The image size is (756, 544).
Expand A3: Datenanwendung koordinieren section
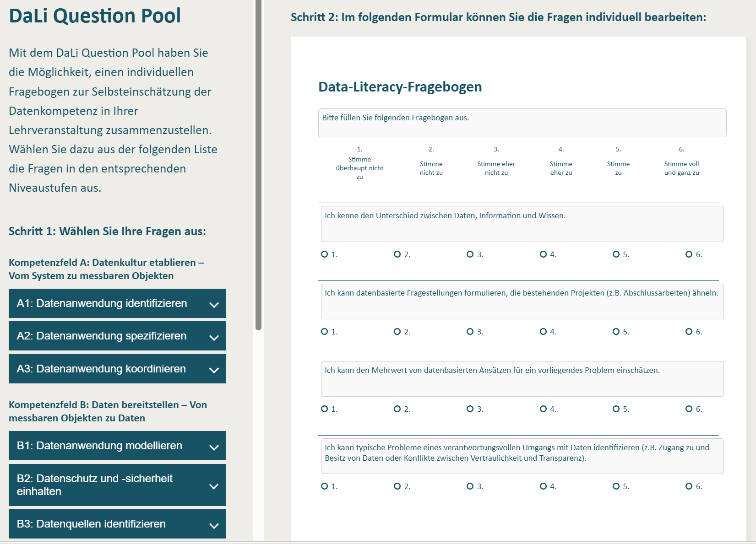click(x=117, y=369)
